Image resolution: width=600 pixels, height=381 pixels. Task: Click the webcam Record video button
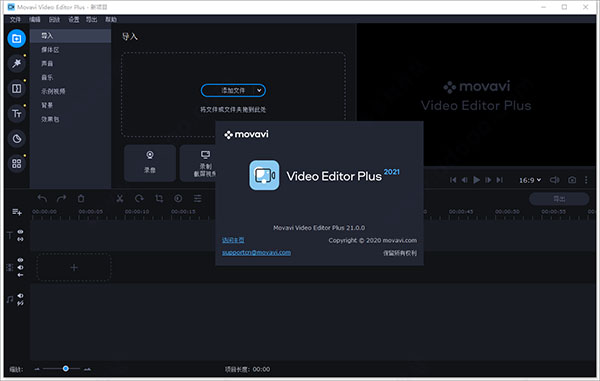click(x=150, y=163)
